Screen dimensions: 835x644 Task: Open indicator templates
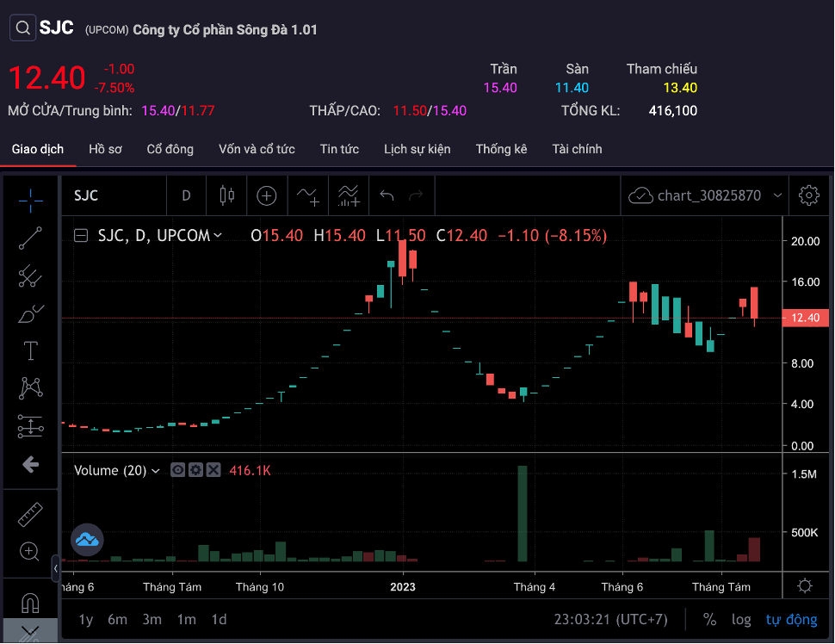(x=349, y=195)
